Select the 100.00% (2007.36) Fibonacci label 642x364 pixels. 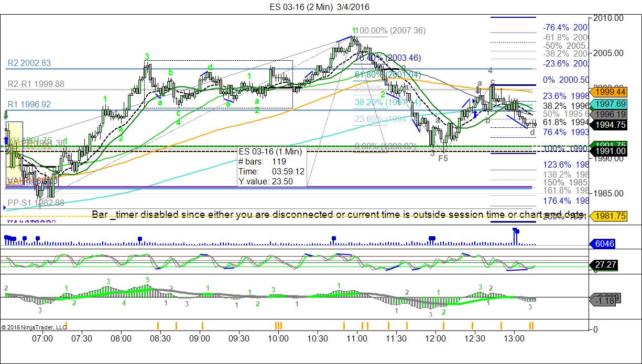click(x=390, y=31)
